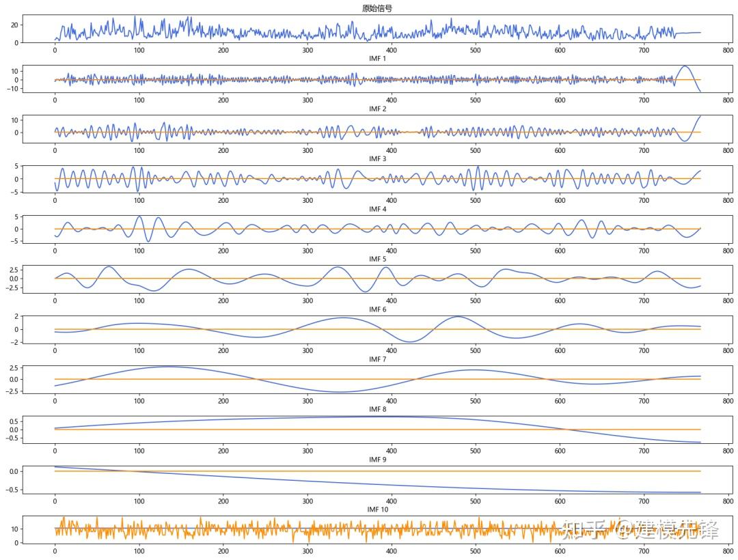Select x-axis tick "400" under the IMF 5 plot
The image size is (738, 560).
coord(391,300)
